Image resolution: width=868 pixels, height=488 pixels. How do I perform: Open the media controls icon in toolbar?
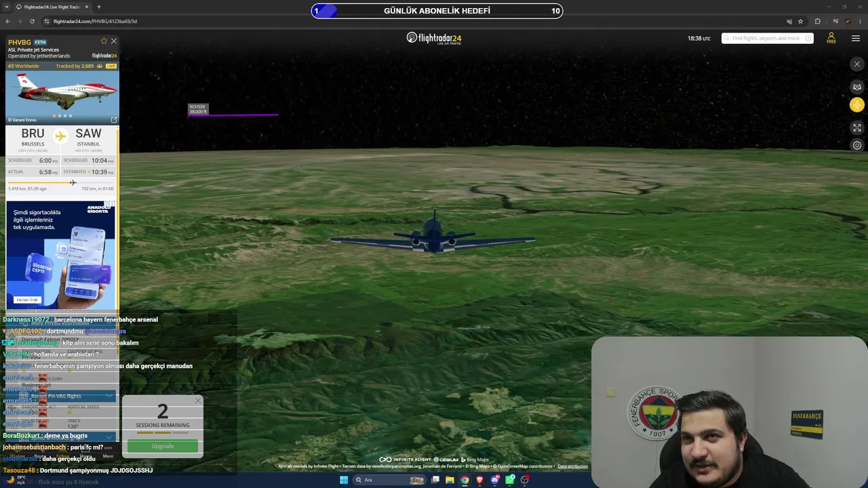[835, 21]
